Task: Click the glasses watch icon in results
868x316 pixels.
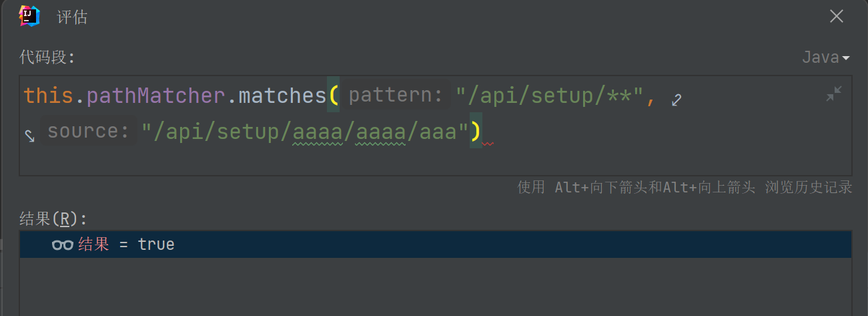Action: click(x=62, y=245)
